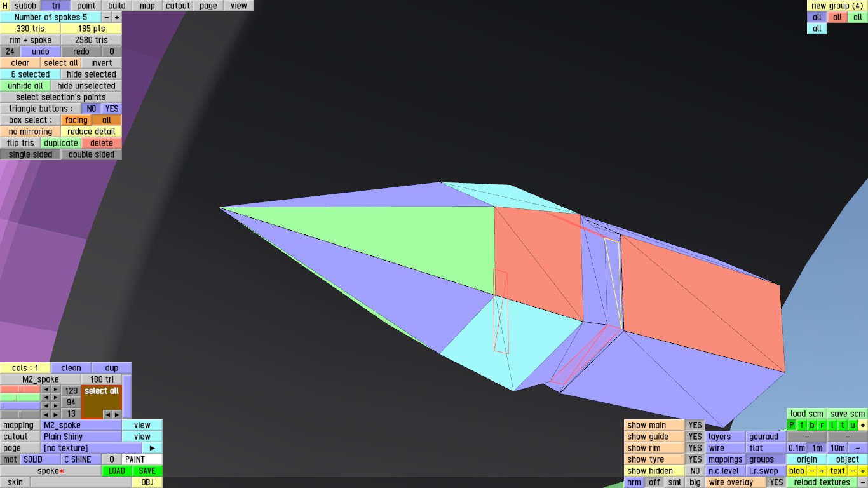Toggle the show rim YES setting
Screen dimensions: 868x488
(x=695, y=448)
